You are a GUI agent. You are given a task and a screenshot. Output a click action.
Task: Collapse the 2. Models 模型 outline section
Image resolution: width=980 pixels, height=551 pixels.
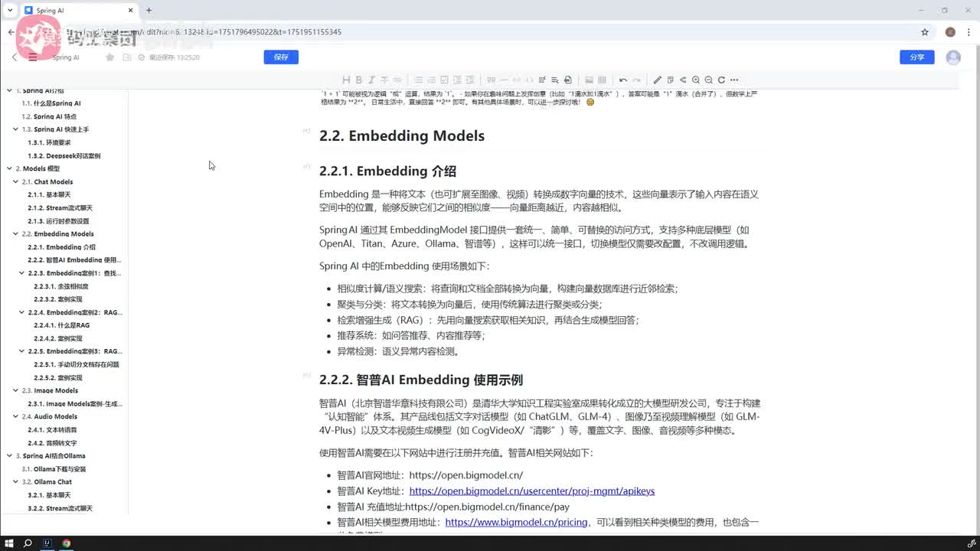[x=9, y=168]
